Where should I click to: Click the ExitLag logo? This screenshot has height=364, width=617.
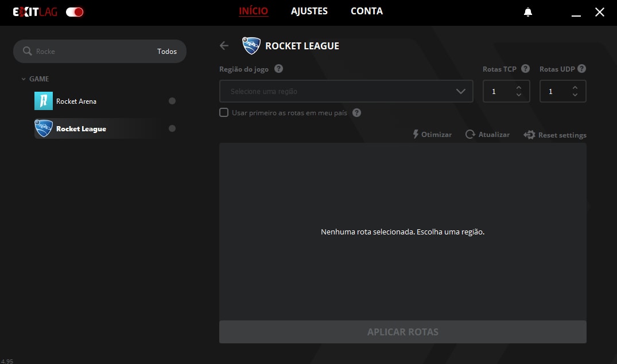pos(35,12)
